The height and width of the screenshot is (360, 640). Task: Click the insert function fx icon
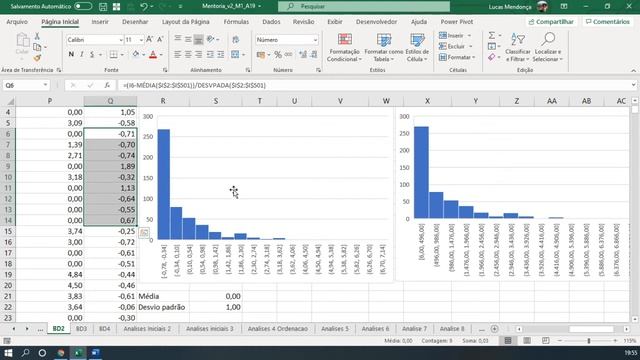tap(107, 85)
